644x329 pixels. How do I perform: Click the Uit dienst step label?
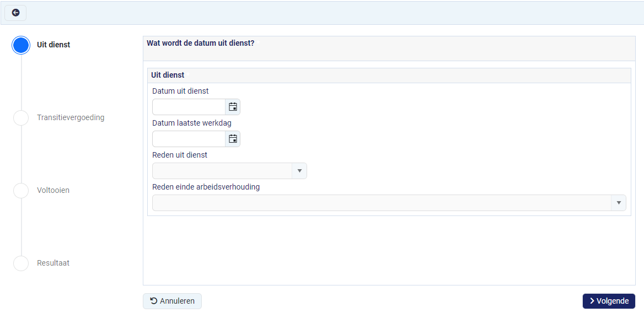[x=53, y=45]
